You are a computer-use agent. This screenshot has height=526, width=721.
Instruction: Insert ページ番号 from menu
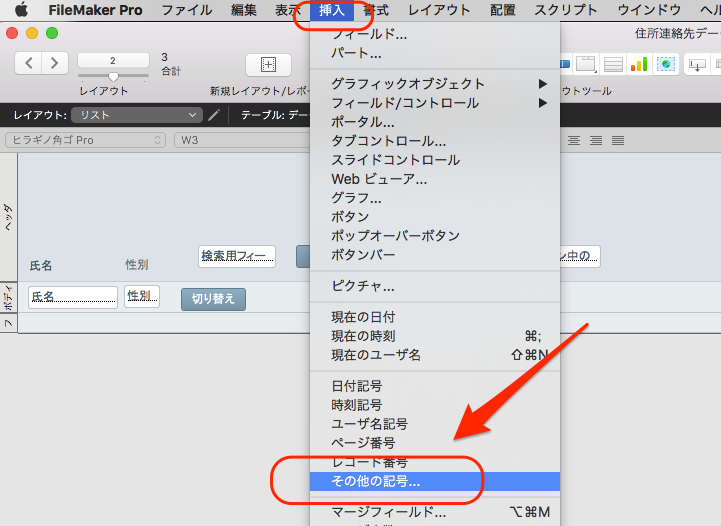tap(435, 443)
